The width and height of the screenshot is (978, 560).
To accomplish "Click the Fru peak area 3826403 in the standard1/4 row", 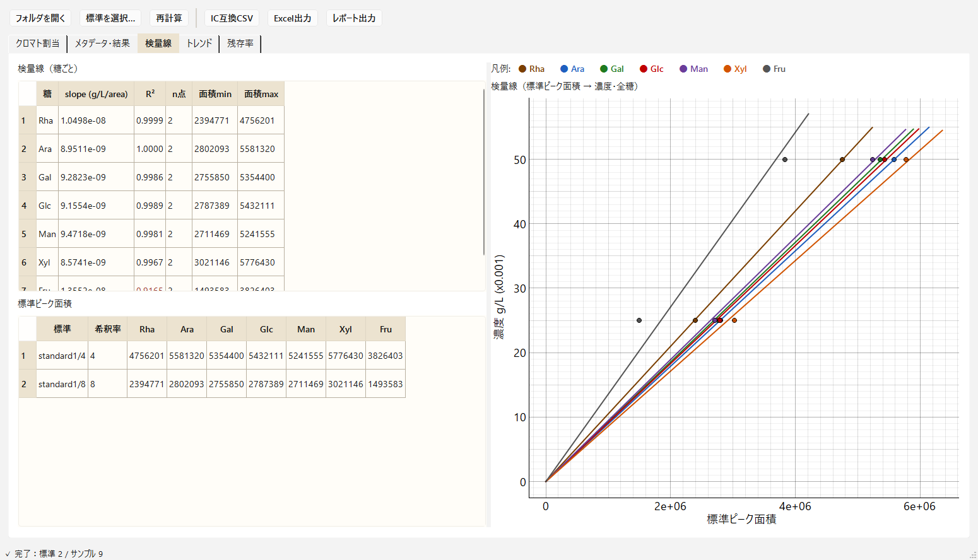I will pos(386,356).
